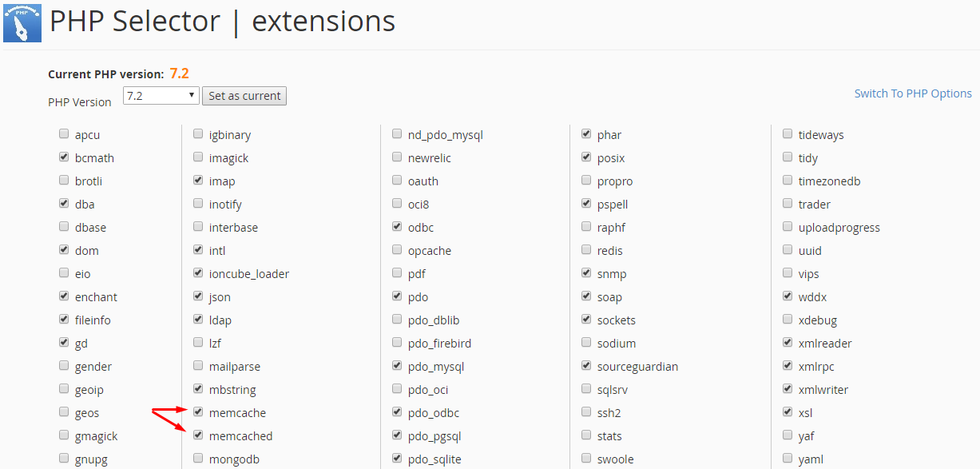Screen dimensions: 980x469
Task: Disable the xmlrpc extension checkbox
Action: (788, 366)
